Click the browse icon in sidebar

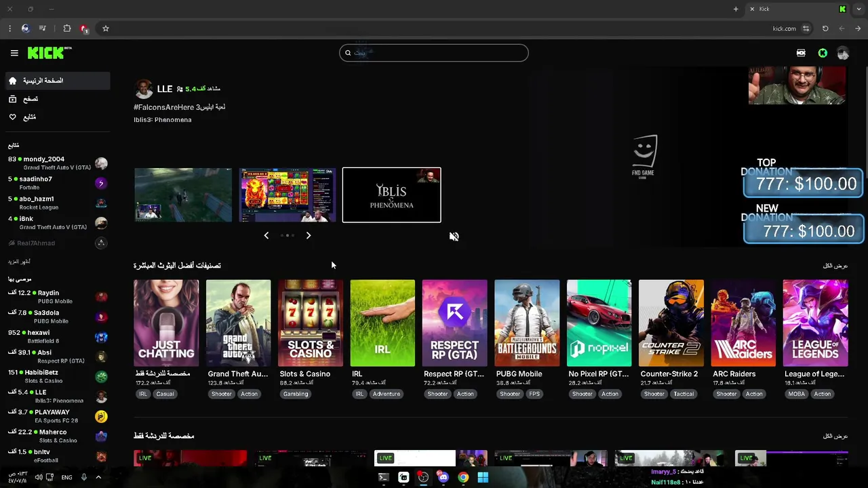(x=12, y=99)
